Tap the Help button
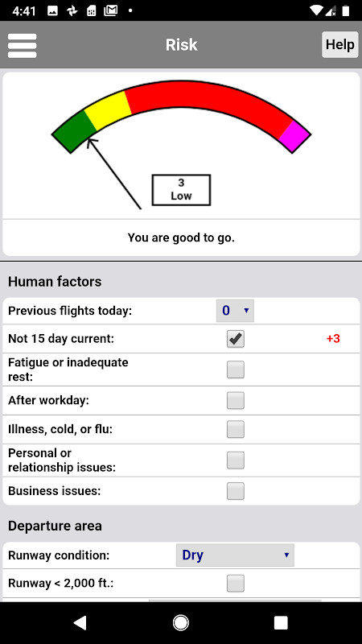The height and width of the screenshot is (644, 362). pyautogui.click(x=339, y=44)
